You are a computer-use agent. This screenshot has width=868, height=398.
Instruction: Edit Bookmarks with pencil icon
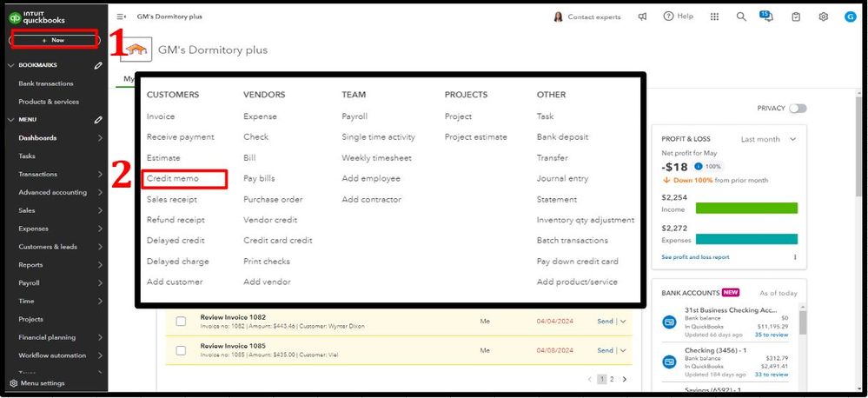click(x=98, y=65)
